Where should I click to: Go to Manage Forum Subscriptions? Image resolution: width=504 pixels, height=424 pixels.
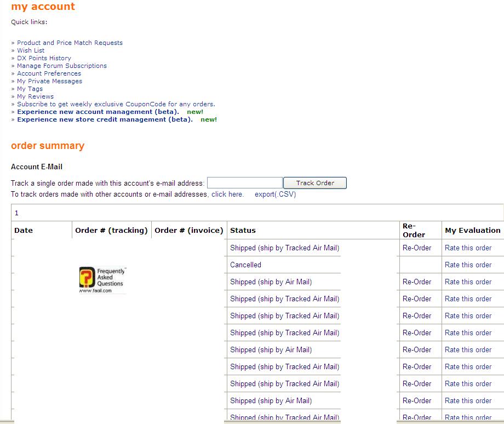(62, 66)
